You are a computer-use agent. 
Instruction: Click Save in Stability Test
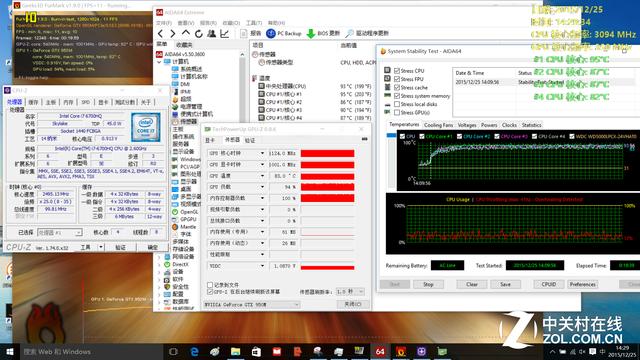[x=505, y=284]
